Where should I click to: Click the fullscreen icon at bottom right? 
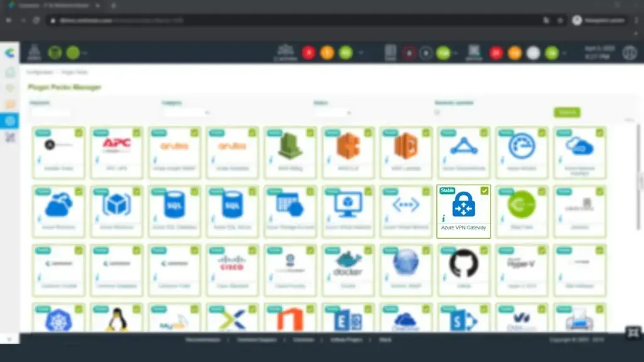pos(633,332)
